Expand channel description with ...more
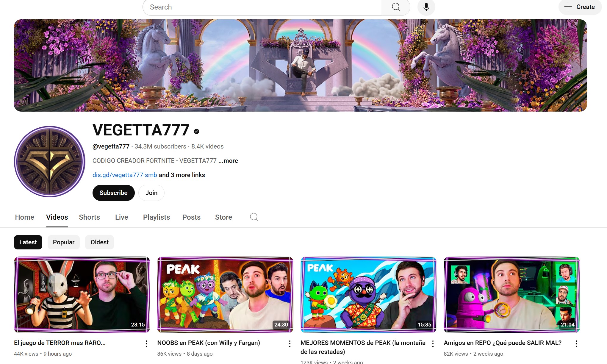The height and width of the screenshot is (364, 607). [228, 161]
